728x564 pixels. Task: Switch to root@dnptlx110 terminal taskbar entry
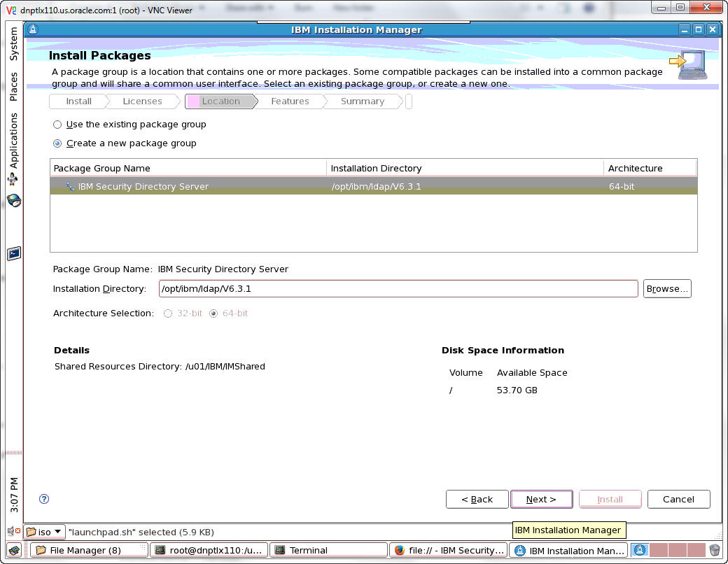(x=209, y=551)
